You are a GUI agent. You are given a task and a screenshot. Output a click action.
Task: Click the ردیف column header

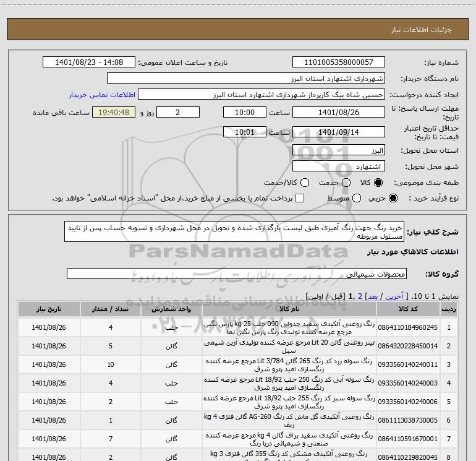coord(449,309)
